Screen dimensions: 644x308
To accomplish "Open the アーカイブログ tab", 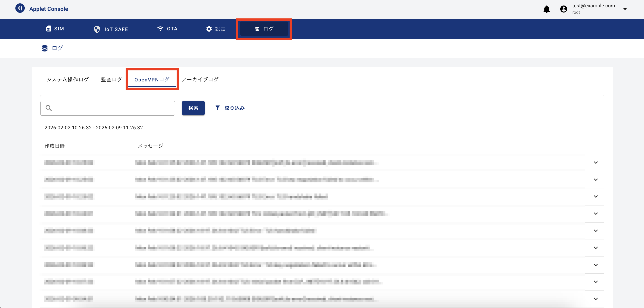I will 200,80.
